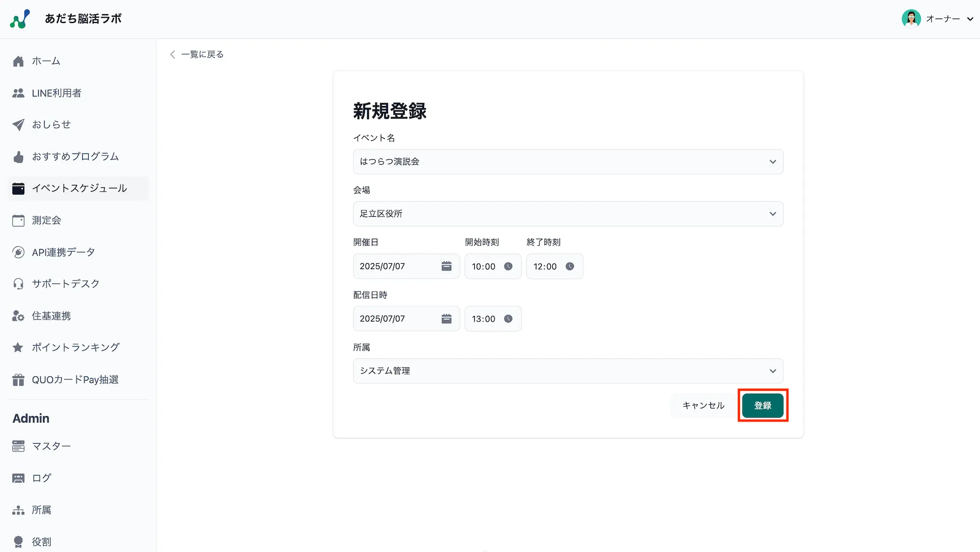
Task: Select the star icon for ポイントランキング
Action: pos(18,347)
